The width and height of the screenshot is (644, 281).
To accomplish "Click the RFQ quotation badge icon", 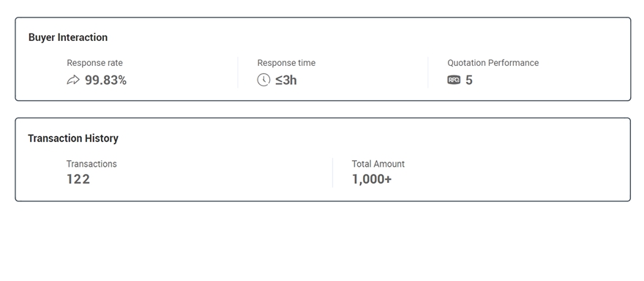I will pyautogui.click(x=454, y=80).
